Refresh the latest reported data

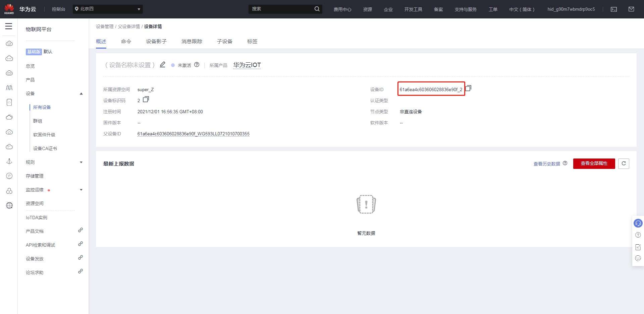point(624,164)
